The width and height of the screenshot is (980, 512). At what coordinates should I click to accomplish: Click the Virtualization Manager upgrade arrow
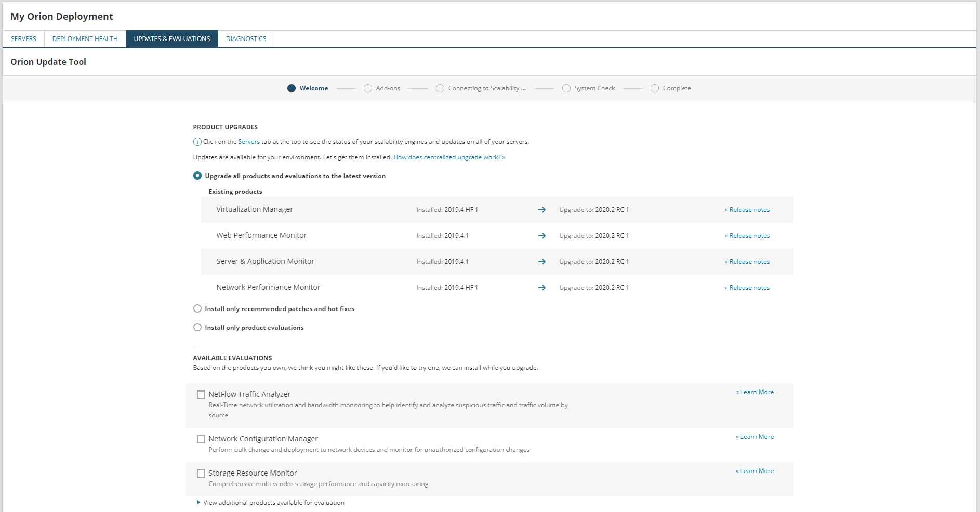[x=542, y=210]
